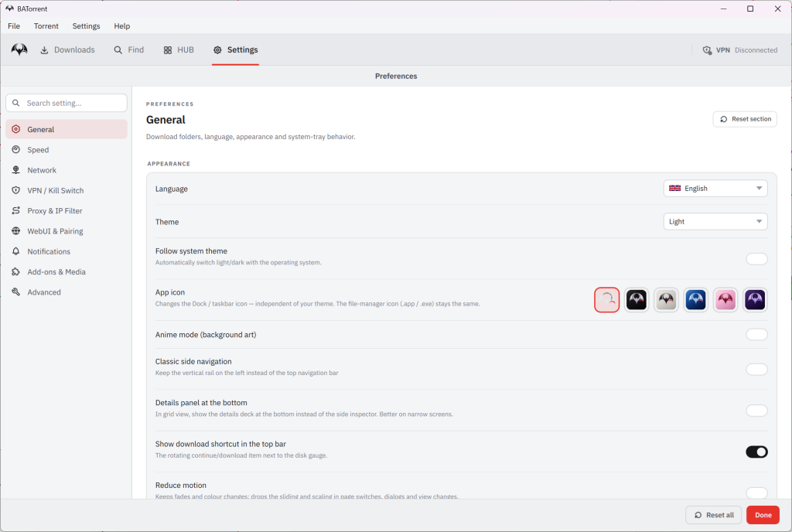
Task: Enable Follow system theme toggle
Action: coord(756,259)
